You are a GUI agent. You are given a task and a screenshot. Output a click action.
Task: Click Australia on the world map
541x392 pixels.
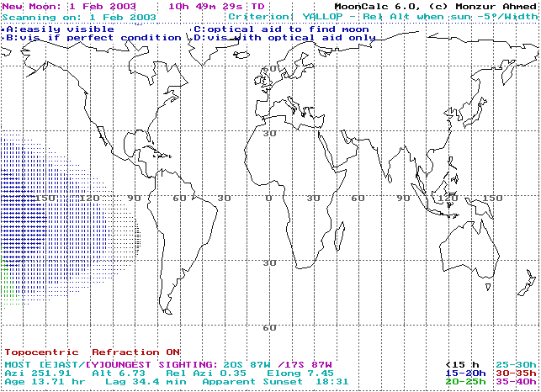click(469, 250)
